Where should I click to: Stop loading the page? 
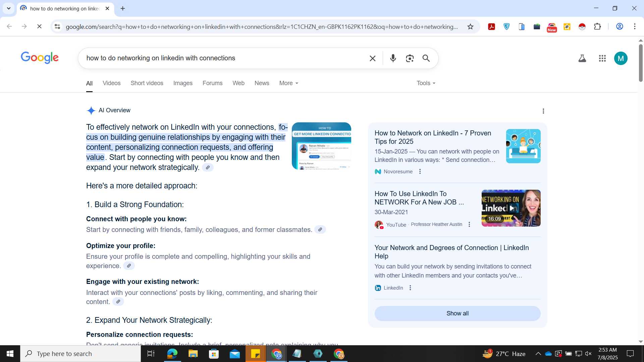pyautogui.click(x=39, y=26)
